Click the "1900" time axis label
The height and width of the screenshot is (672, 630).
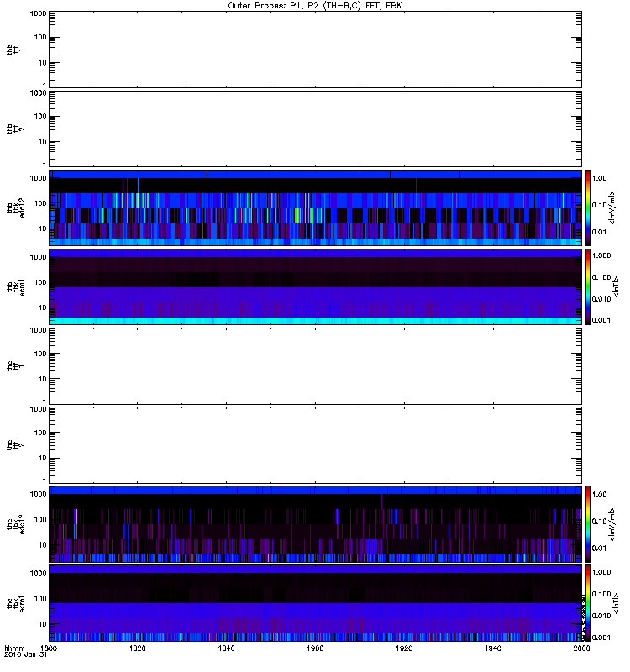coord(315,648)
